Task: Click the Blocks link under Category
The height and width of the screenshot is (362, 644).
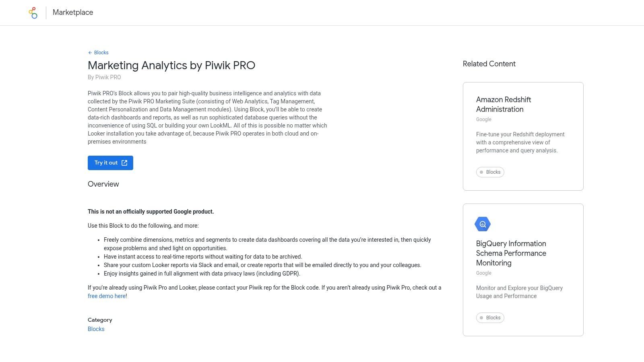Action: pos(96,329)
